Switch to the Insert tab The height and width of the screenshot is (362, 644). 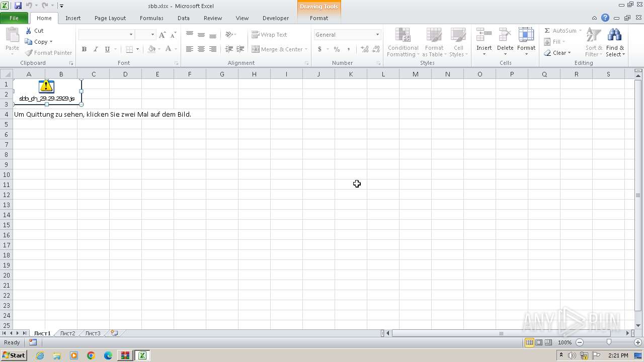tap(73, 18)
